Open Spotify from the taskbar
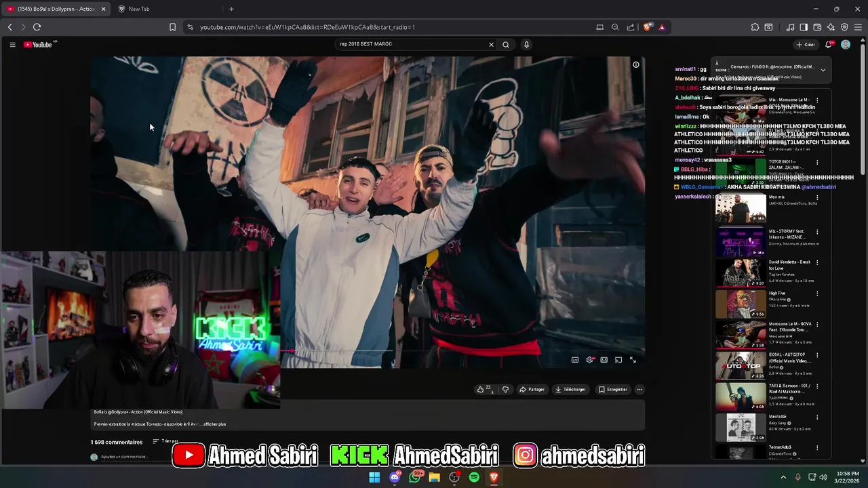 pos(474,477)
